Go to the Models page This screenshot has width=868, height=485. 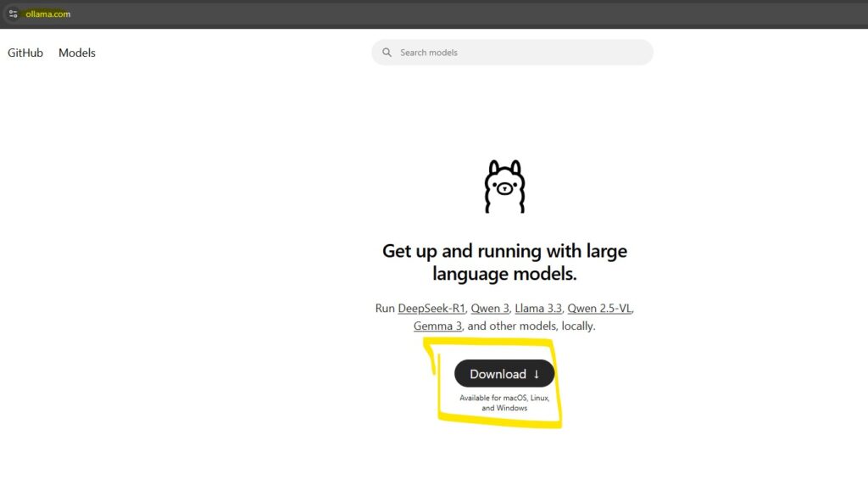point(77,53)
